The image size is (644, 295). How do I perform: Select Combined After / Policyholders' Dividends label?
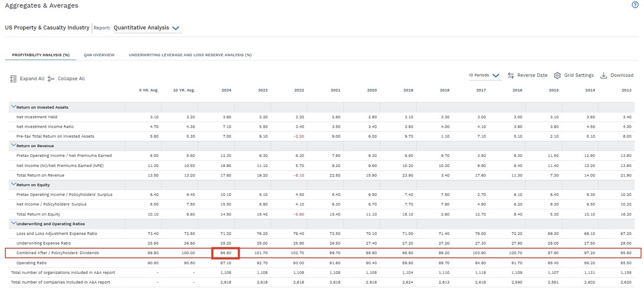tap(58, 253)
